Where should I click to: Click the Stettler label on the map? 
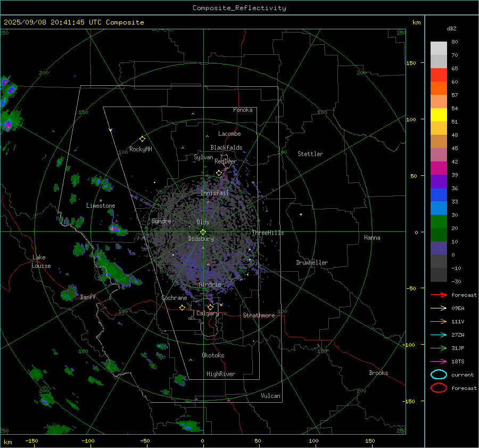point(310,154)
